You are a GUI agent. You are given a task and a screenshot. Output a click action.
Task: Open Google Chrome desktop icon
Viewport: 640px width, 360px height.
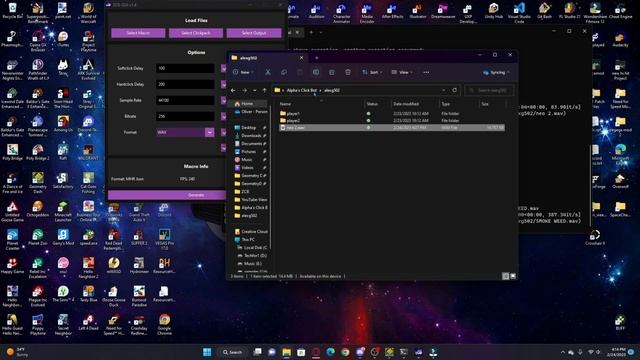164,324
